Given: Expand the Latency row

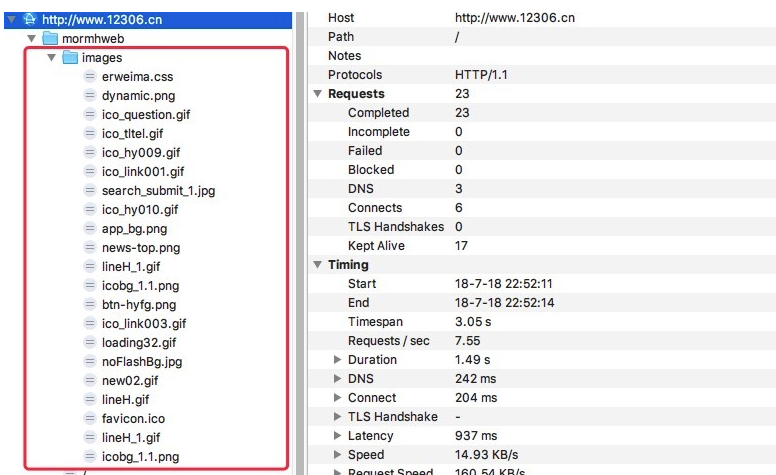Looking at the screenshot, I should [338, 436].
